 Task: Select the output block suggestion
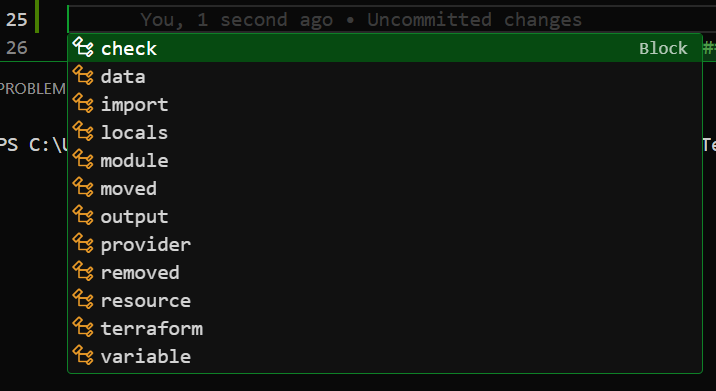(x=384, y=216)
